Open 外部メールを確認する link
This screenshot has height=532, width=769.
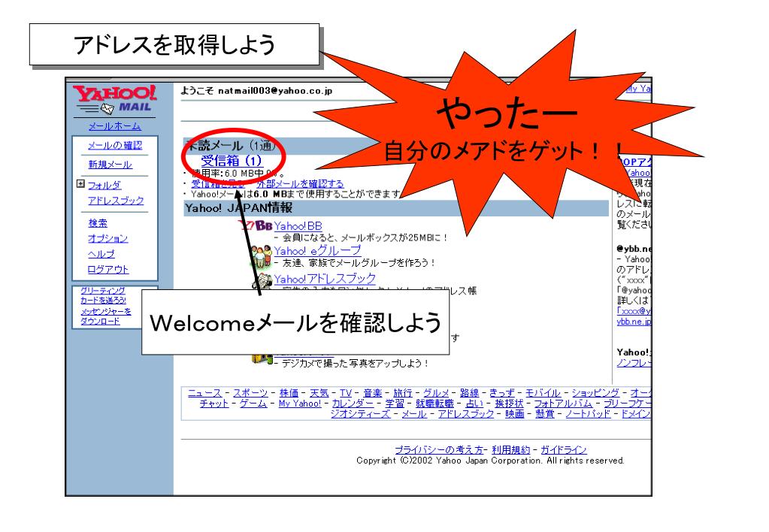300,184
